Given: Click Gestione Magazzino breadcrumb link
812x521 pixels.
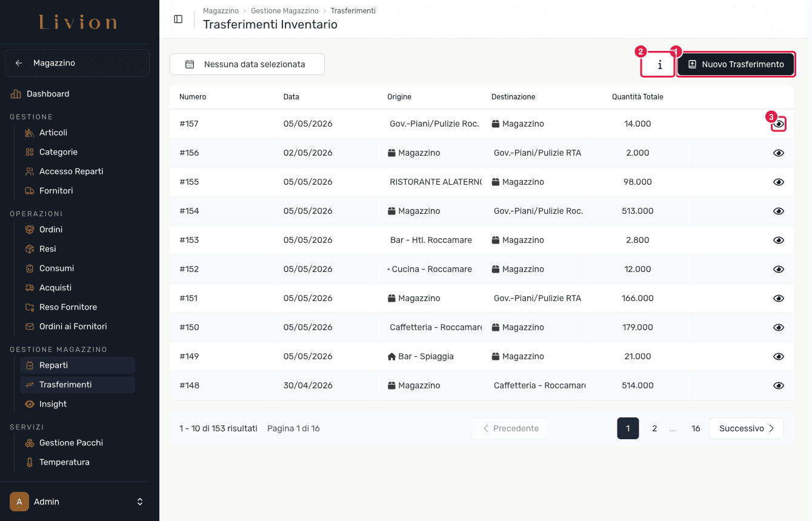Looking at the screenshot, I should 284,11.
